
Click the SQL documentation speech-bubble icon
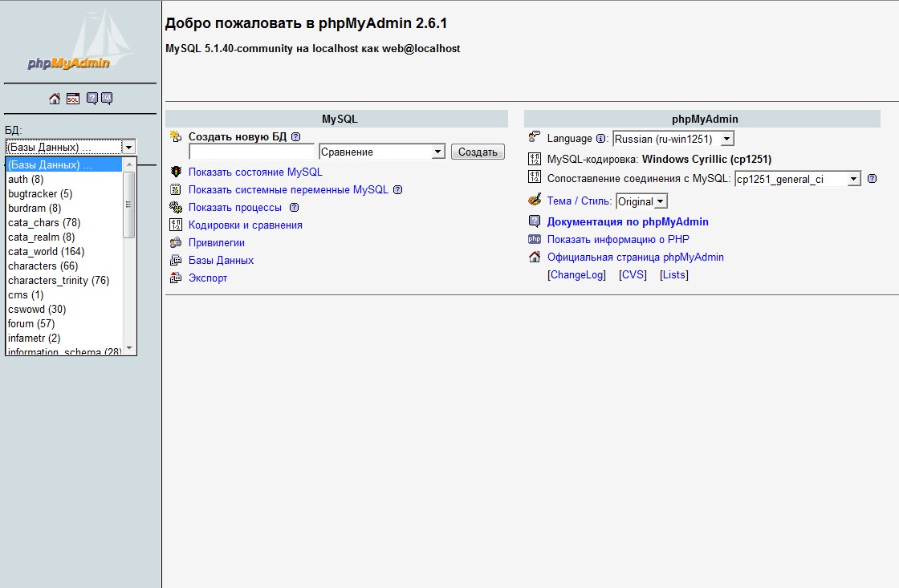pos(106,99)
